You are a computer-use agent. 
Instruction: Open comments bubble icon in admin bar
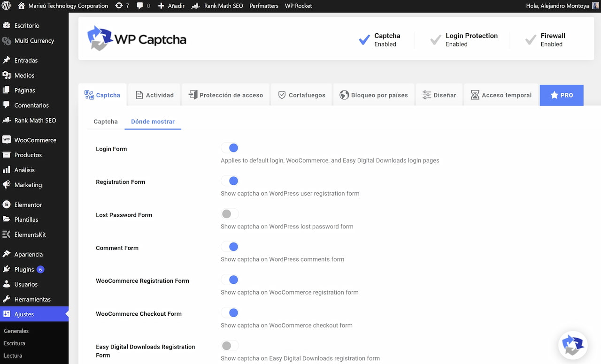[140, 6]
